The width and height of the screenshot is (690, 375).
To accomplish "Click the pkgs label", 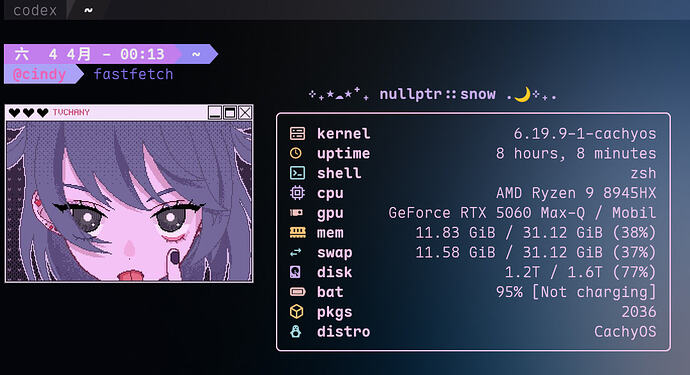I will 334,312.
